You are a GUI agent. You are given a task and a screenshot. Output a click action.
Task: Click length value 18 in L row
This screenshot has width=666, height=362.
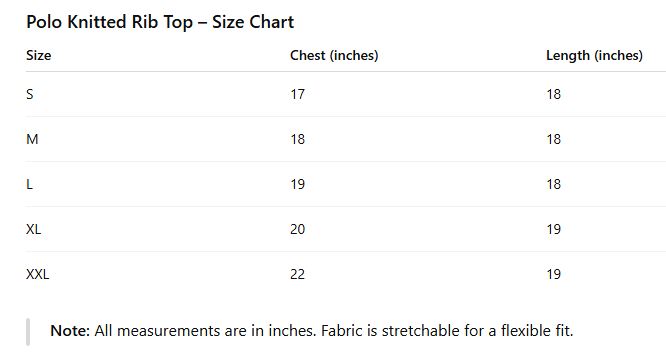click(553, 184)
